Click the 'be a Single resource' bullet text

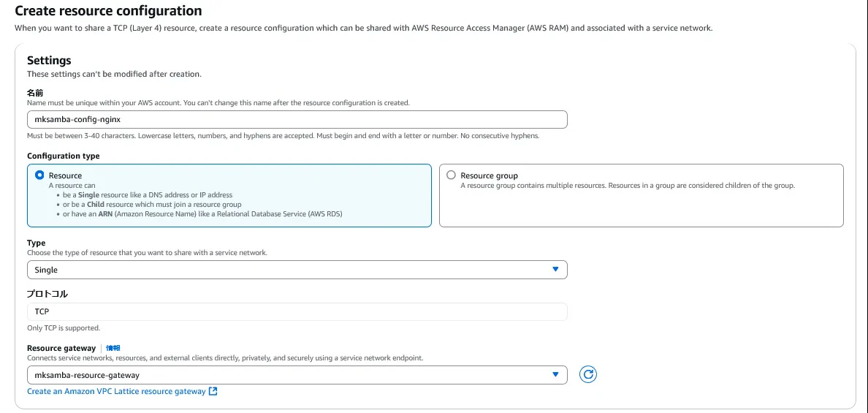(148, 195)
